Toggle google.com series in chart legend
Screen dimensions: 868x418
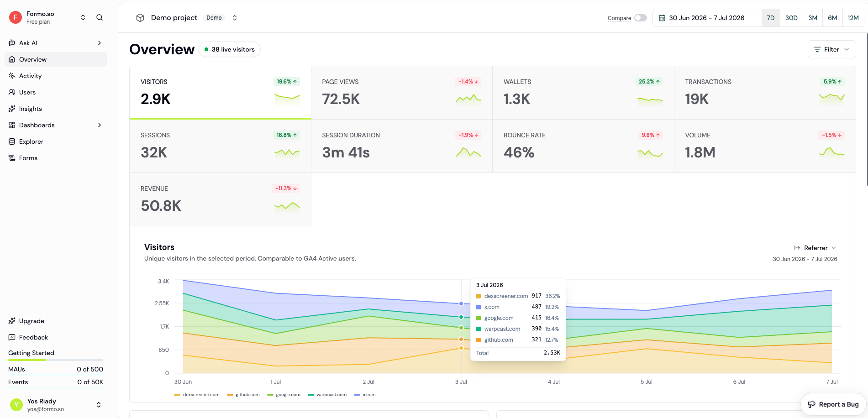[x=284, y=395]
